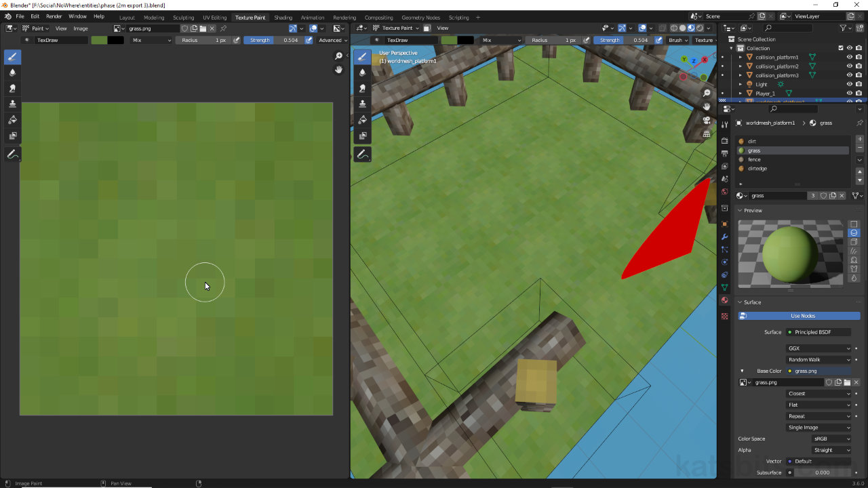Toggle Use Nodes button

click(x=803, y=316)
